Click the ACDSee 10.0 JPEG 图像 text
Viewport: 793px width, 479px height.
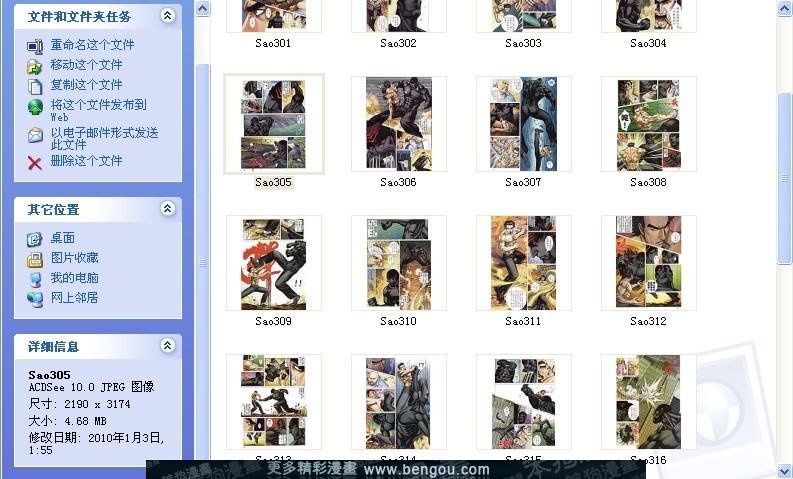91,387
